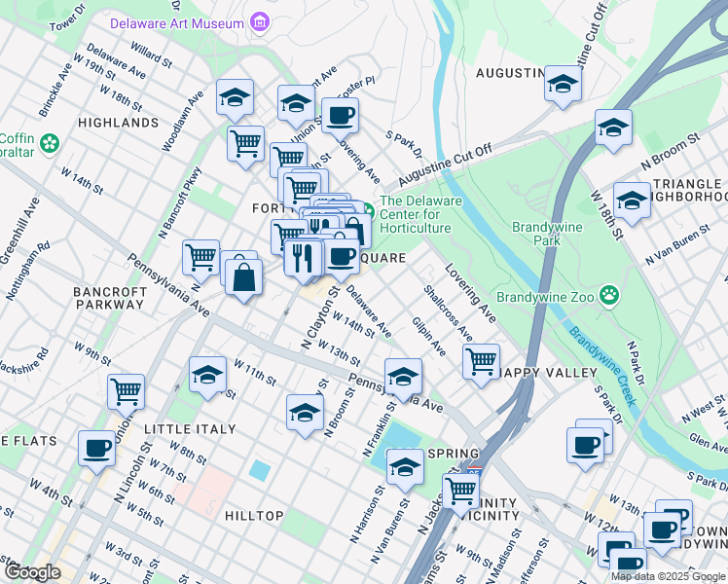The width and height of the screenshot is (728, 584).
Task: Open the fork and knife restaurant marker
Action: coord(303,257)
